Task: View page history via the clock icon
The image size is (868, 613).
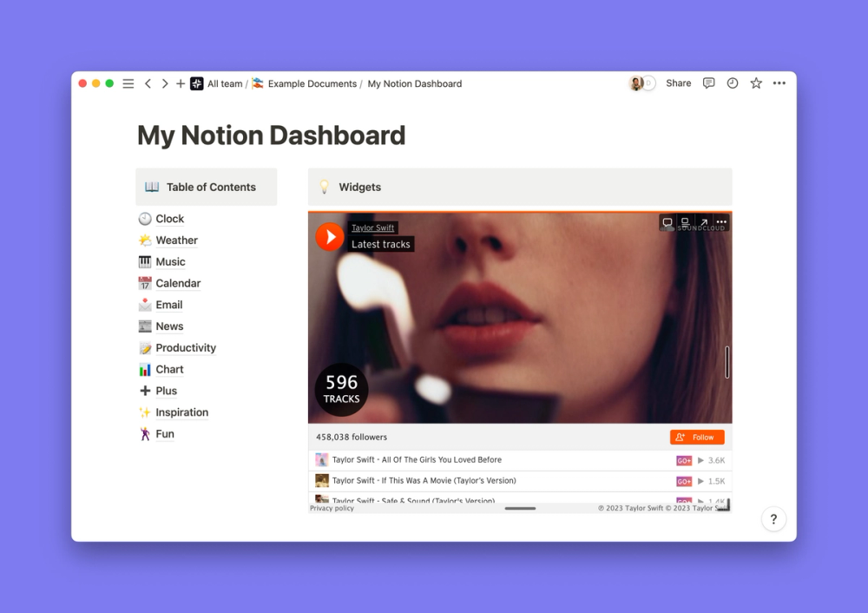Action: click(x=733, y=82)
